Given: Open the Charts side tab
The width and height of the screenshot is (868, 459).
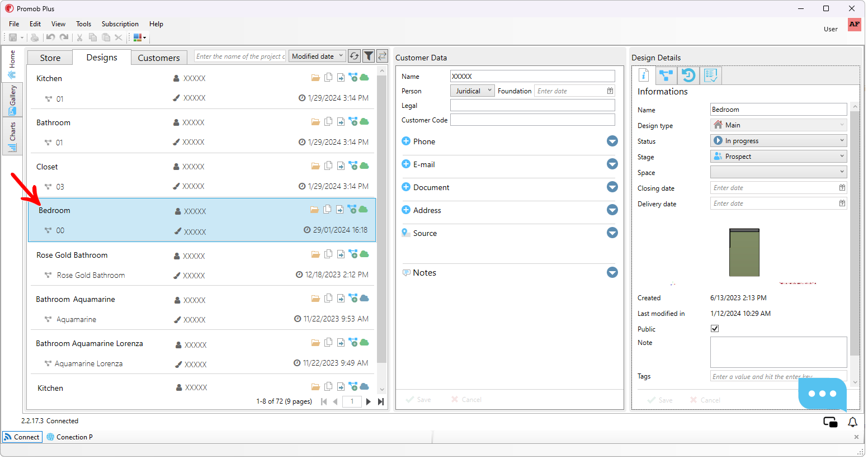Looking at the screenshot, I should 12,136.
